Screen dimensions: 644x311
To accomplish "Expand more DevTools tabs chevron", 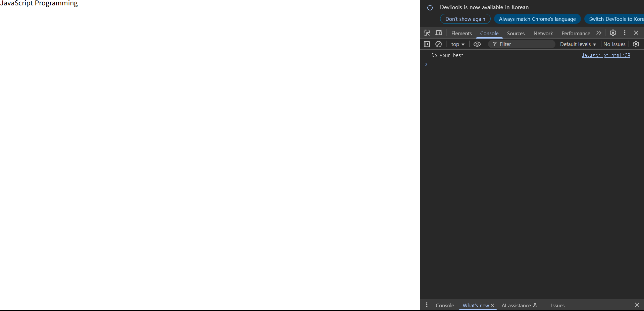I will [599, 33].
